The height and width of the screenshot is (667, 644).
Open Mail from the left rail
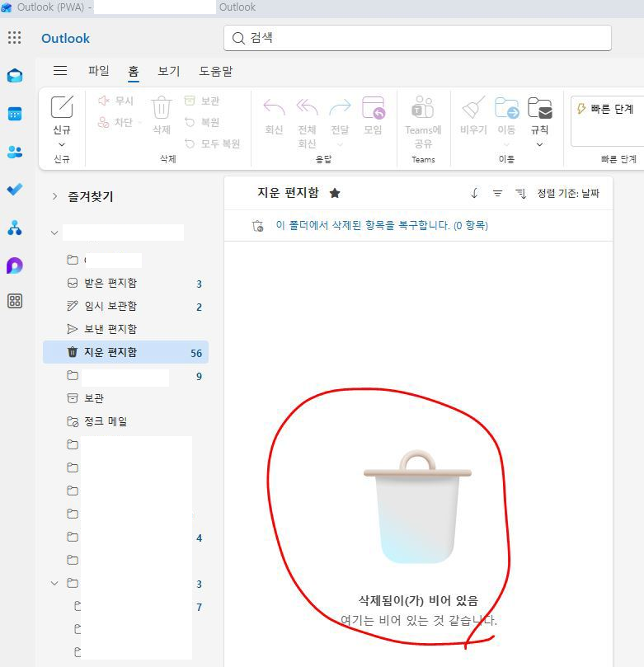point(15,76)
